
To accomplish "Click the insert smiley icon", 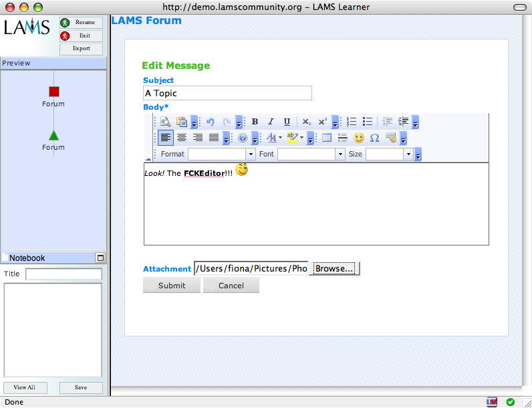I will pos(359,138).
